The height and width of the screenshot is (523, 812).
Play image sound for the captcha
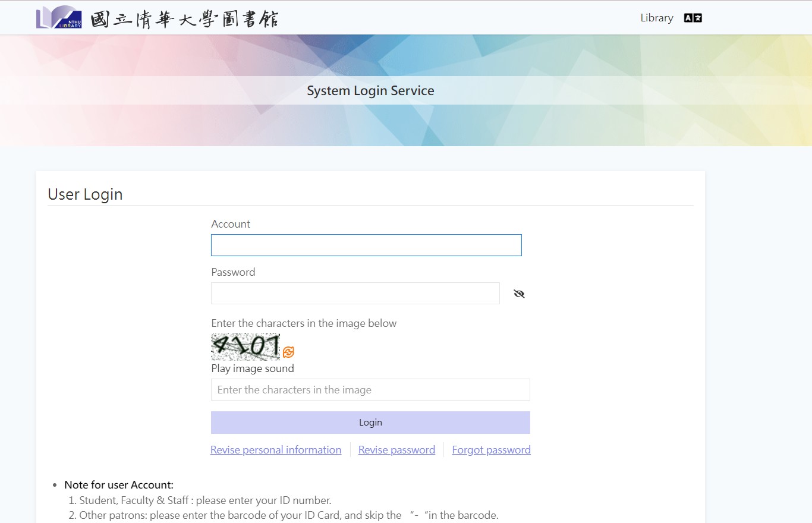[x=253, y=368]
